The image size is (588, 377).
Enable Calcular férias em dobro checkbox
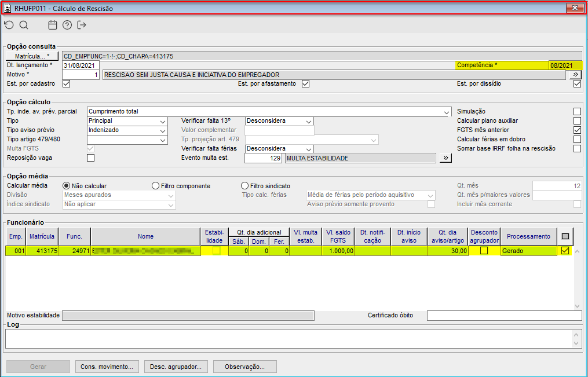click(x=577, y=139)
